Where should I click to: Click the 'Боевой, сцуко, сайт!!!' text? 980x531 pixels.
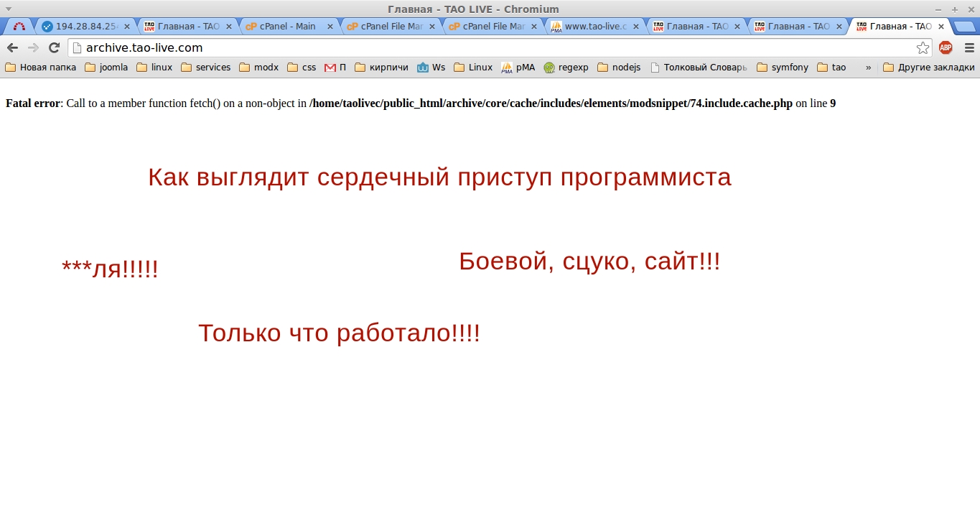point(589,262)
